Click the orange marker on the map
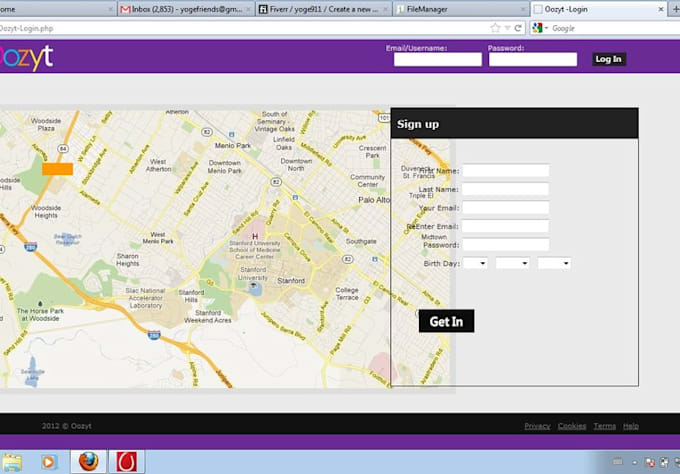Image resolution: width=680 pixels, height=474 pixels. pyautogui.click(x=57, y=169)
